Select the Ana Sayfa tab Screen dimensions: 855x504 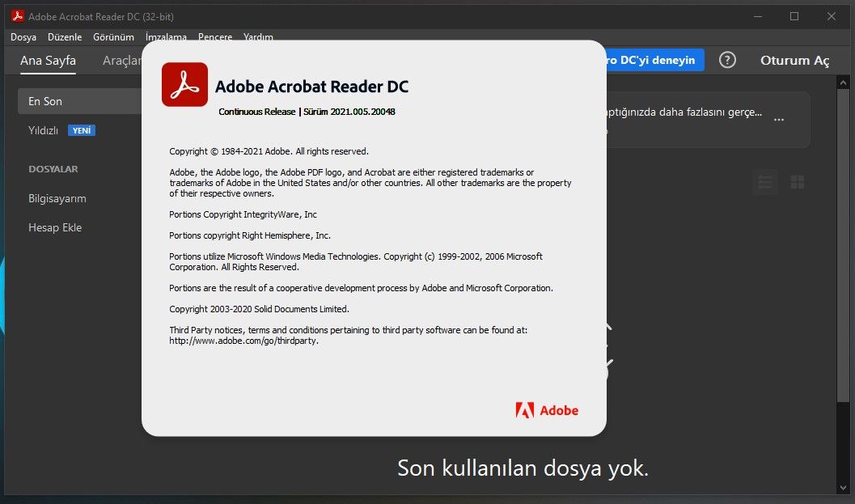coord(48,61)
